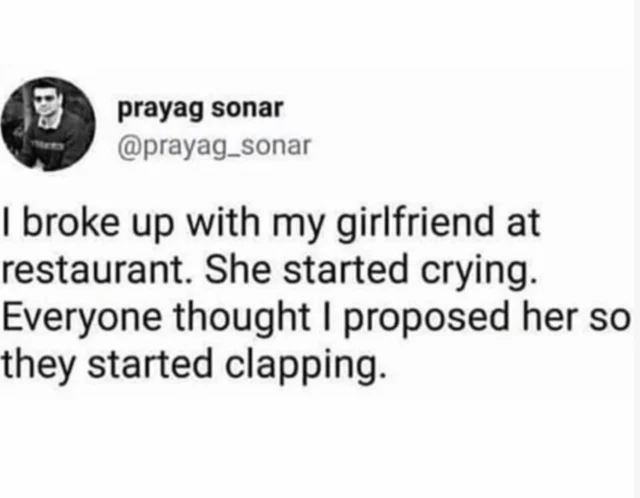Click the word "her" in the third line
The height and width of the screenshot is (498, 640).
(x=565, y=317)
